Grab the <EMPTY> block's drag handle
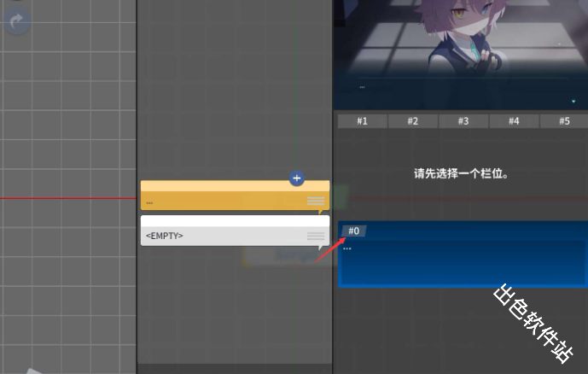The width and height of the screenshot is (588, 374). [x=316, y=236]
